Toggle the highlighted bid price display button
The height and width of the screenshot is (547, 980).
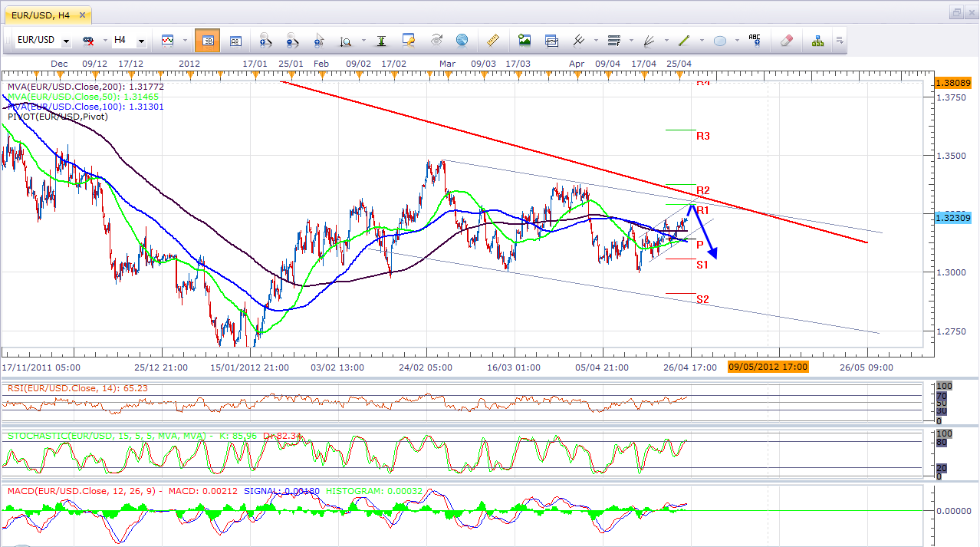[x=207, y=41]
